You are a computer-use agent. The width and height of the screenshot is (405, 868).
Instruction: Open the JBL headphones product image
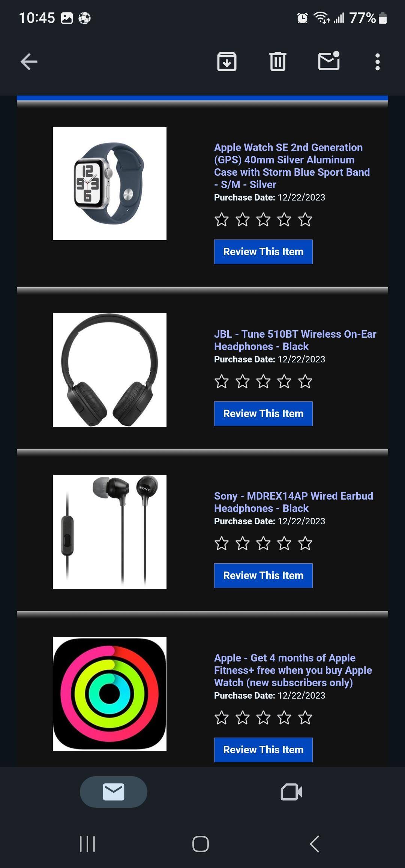click(x=109, y=370)
